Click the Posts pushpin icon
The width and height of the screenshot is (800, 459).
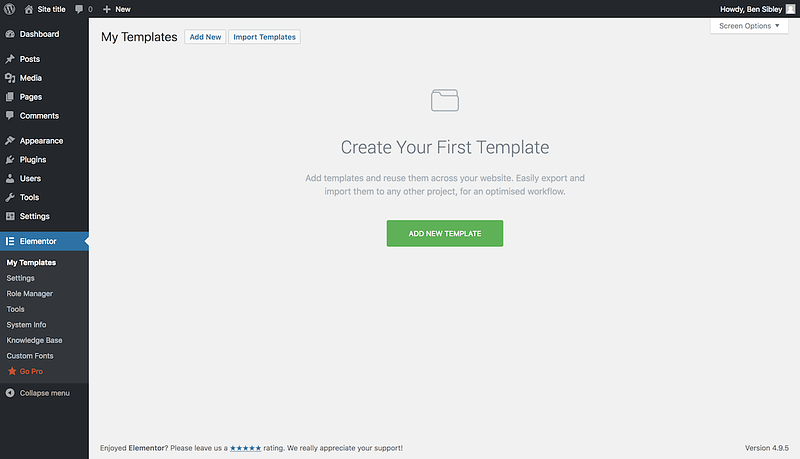10,59
